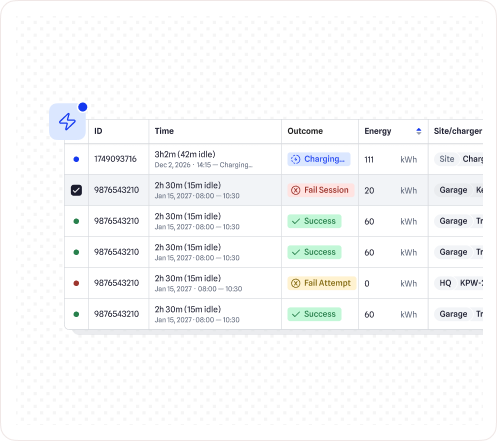Select the red status dot Fail Attempt row
This screenshot has height=441, width=497.
pos(76,283)
